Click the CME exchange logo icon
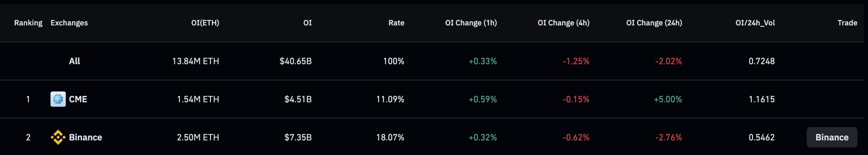 point(58,99)
